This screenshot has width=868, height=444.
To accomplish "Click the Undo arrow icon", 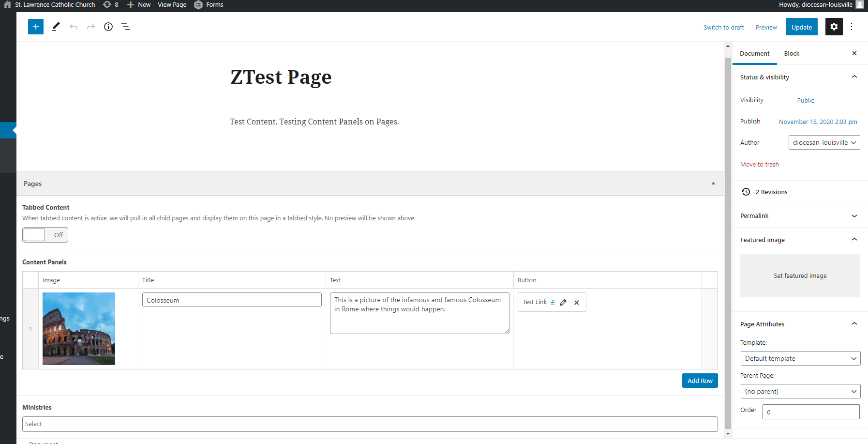I will click(x=74, y=27).
